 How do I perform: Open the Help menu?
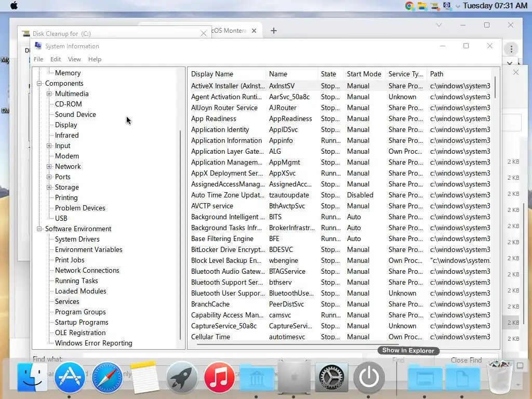95,59
